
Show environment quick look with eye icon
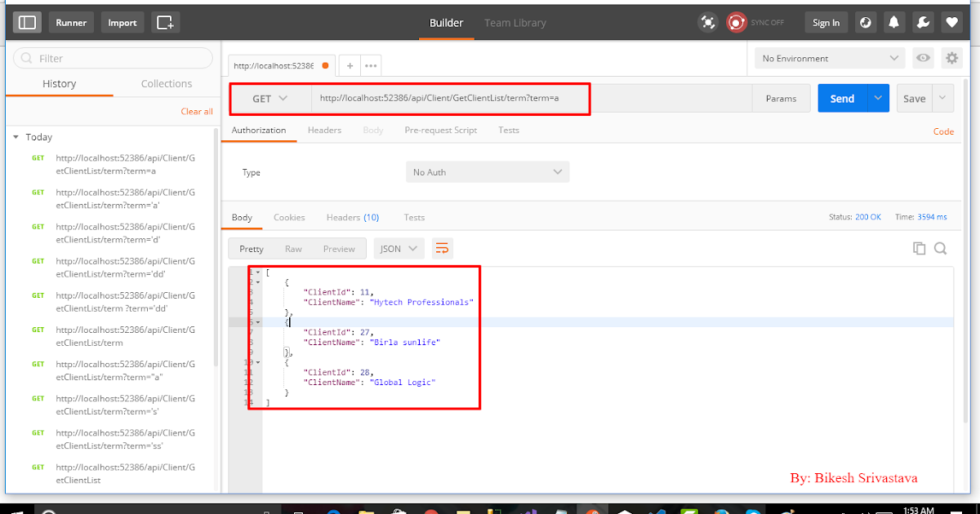coord(924,58)
